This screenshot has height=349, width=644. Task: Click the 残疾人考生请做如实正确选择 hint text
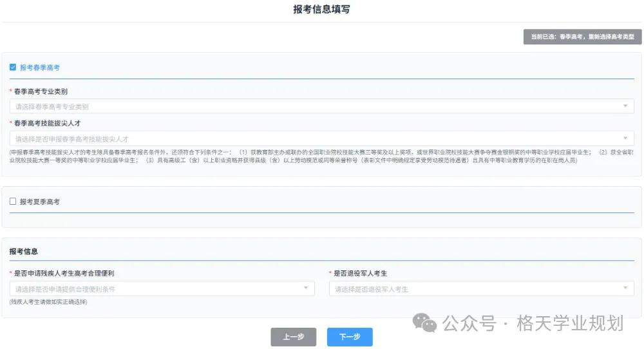48,302
